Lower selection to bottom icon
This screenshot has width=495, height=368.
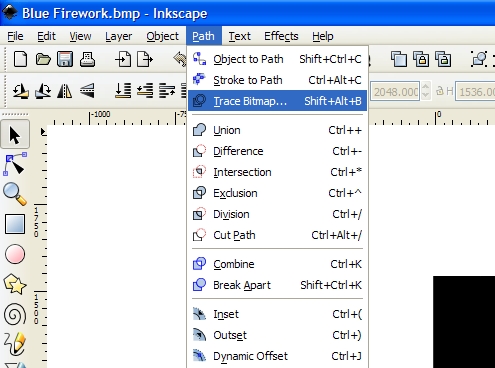123,91
